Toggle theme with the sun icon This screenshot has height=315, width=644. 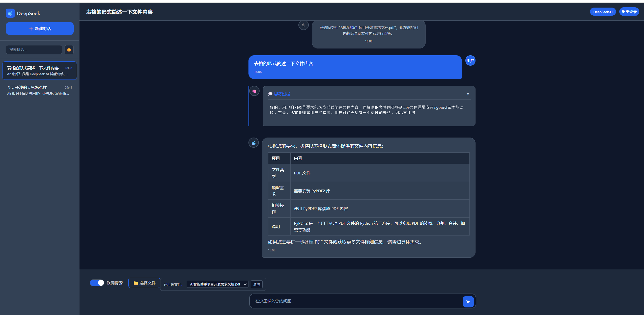tap(69, 50)
